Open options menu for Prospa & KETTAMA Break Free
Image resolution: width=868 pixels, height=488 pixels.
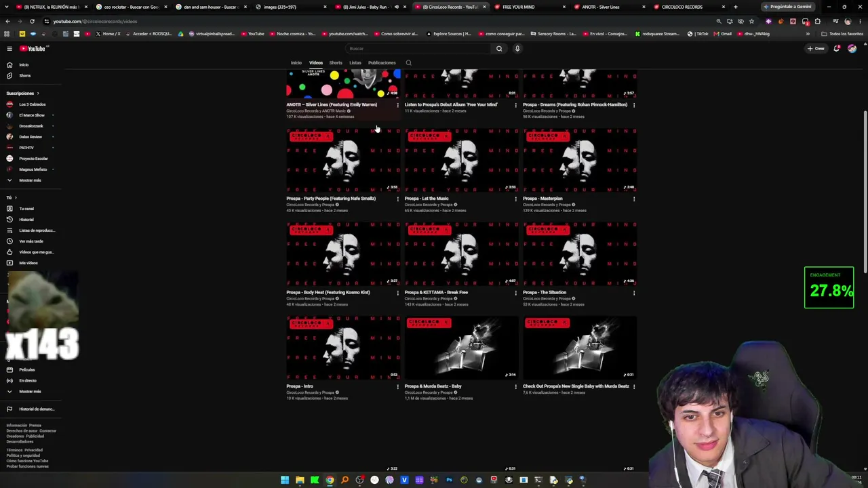pyautogui.click(x=516, y=293)
